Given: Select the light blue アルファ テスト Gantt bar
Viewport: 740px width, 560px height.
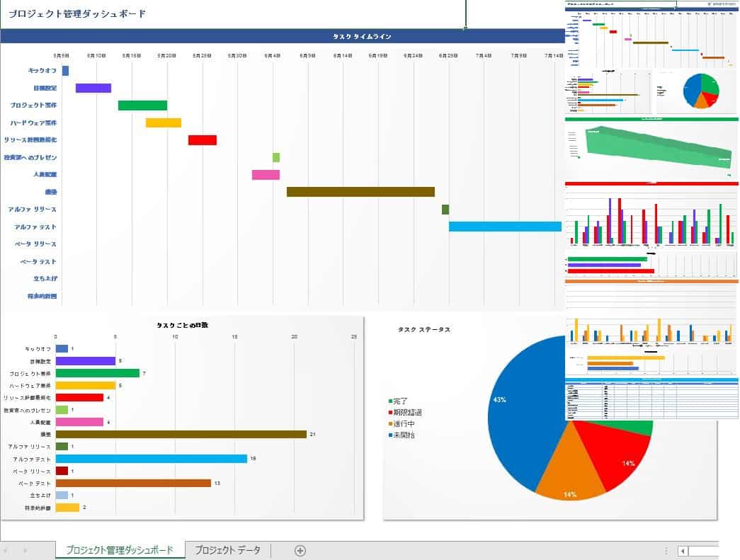Looking at the screenshot, I should (505, 227).
